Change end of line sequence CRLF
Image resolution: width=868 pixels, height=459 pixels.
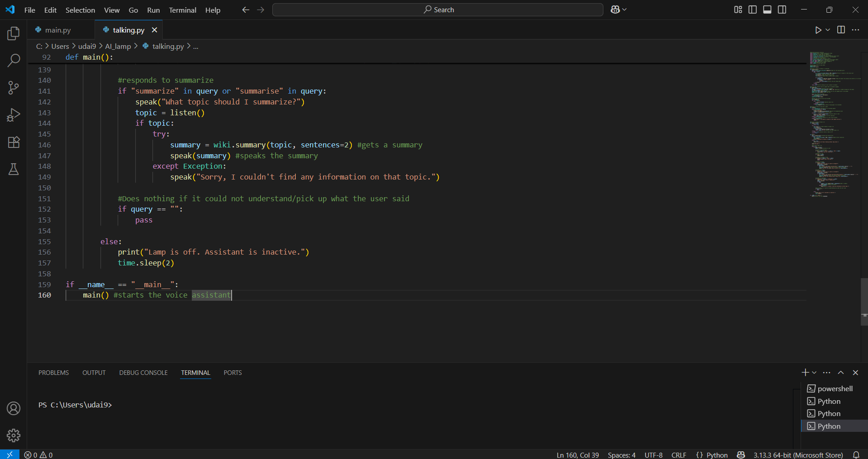click(679, 455)
